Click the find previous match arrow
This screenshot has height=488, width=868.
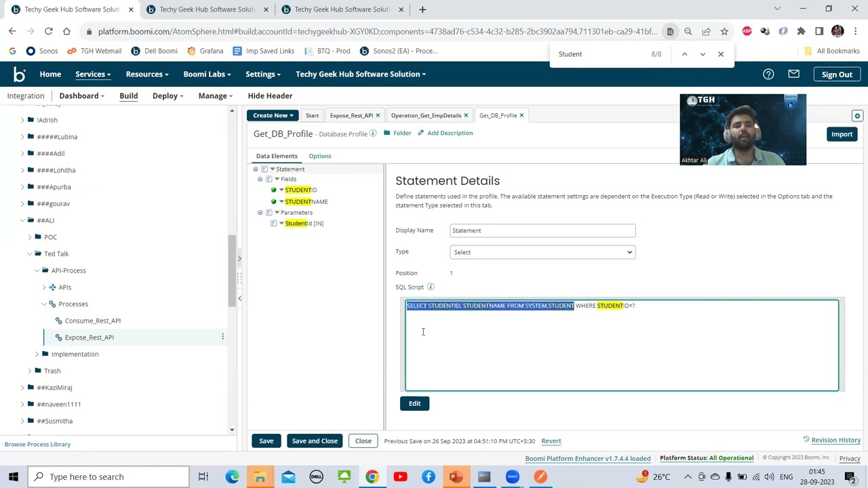click(x=684, y=54)
